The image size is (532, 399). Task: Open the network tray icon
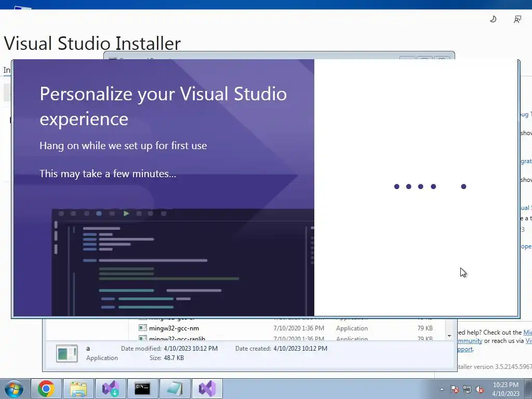467,389
